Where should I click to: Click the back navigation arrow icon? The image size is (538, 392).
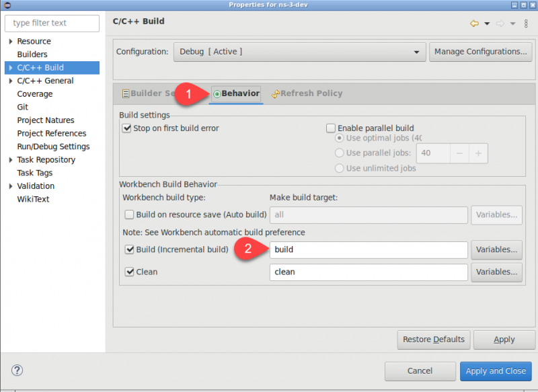point(475,24)
